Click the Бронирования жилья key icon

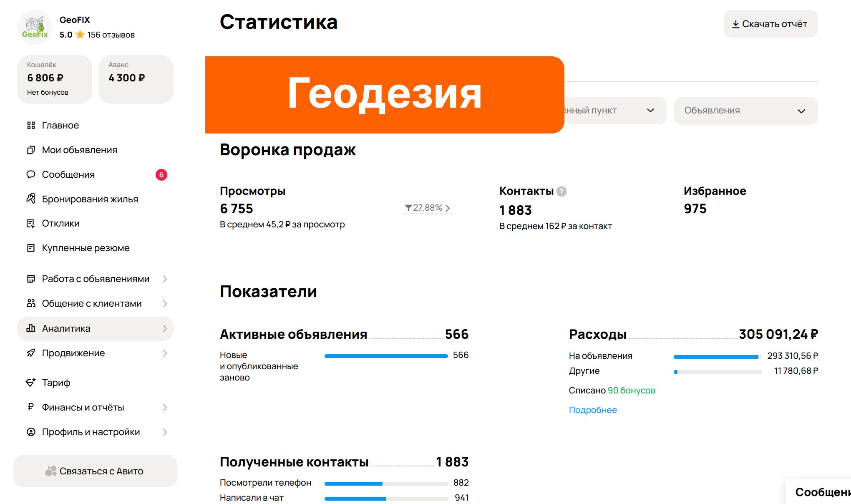(31, 199)
